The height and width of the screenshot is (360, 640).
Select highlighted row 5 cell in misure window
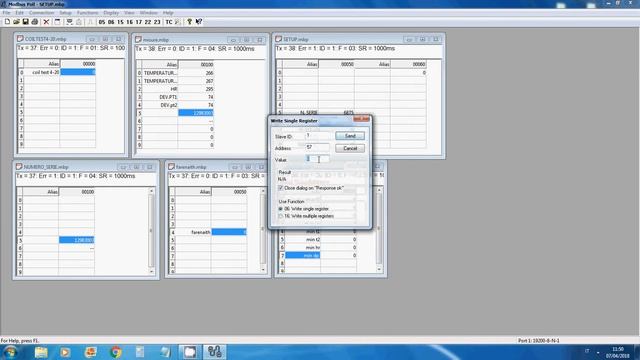[x=196, y=113]
